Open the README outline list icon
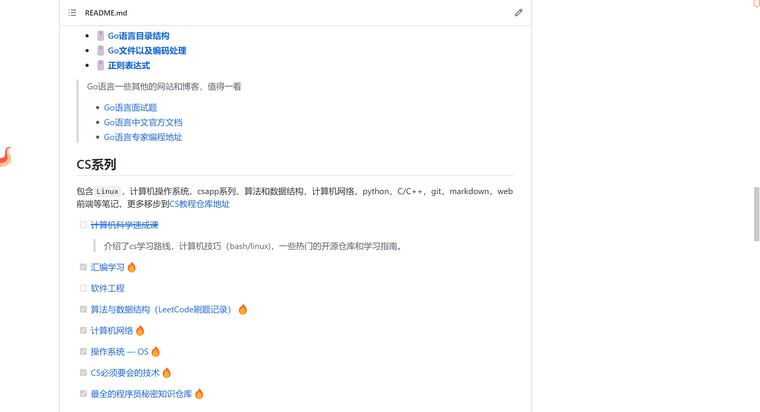 tap(72, 13)
